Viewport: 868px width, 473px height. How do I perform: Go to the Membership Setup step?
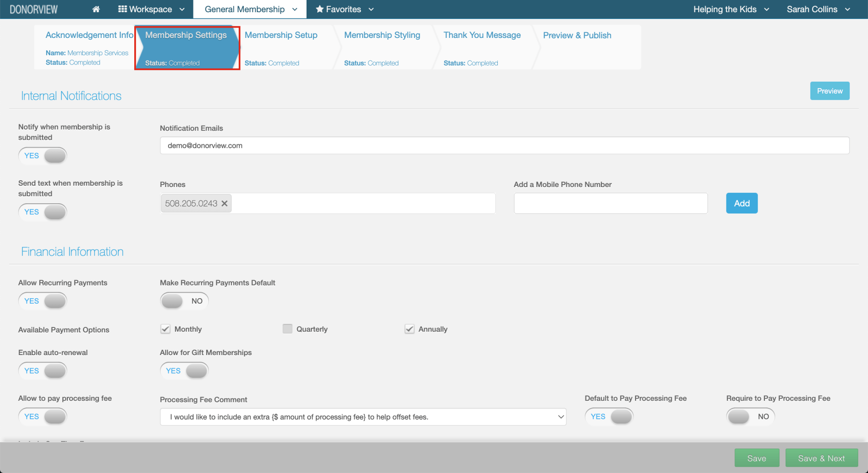(281, 35)
